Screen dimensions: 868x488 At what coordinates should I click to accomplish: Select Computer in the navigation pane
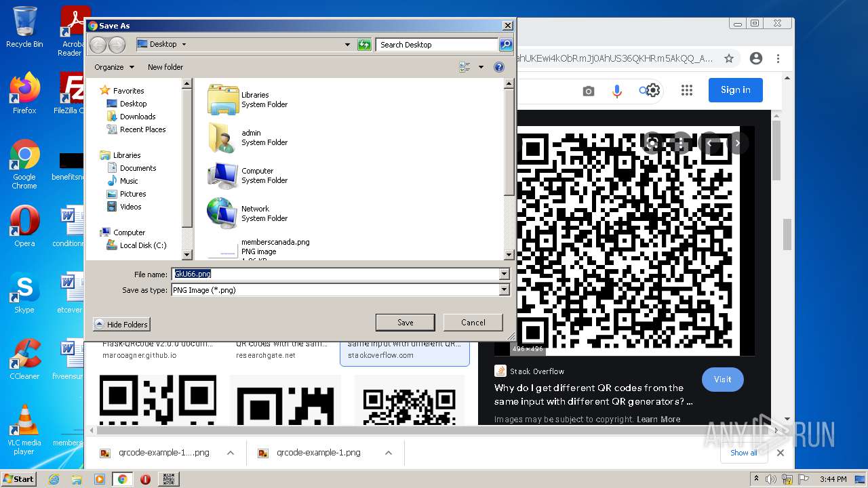click(123, 232)
